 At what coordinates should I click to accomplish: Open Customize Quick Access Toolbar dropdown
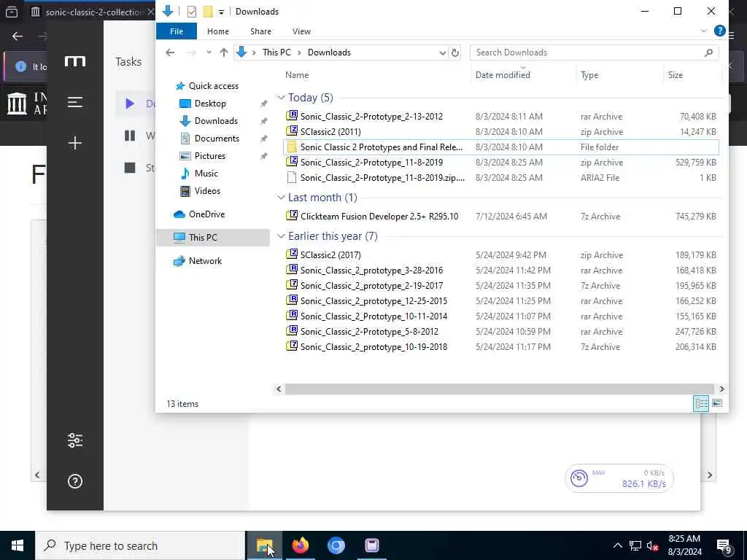coord(221,12)
